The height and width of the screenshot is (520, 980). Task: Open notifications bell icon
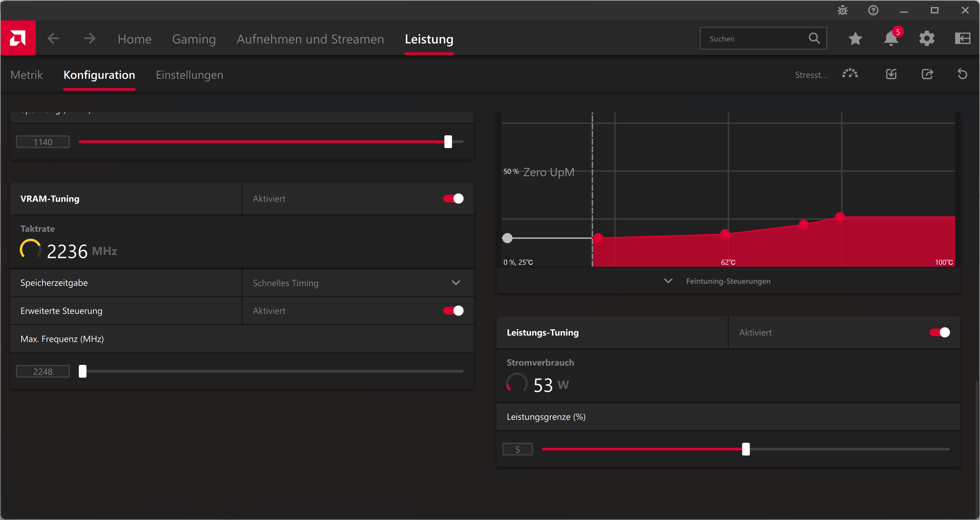(891, 38)
